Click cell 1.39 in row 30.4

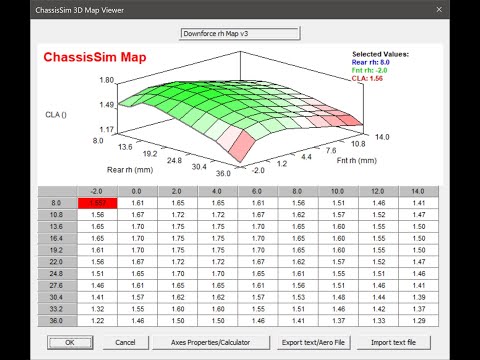(x=419, y=297)
